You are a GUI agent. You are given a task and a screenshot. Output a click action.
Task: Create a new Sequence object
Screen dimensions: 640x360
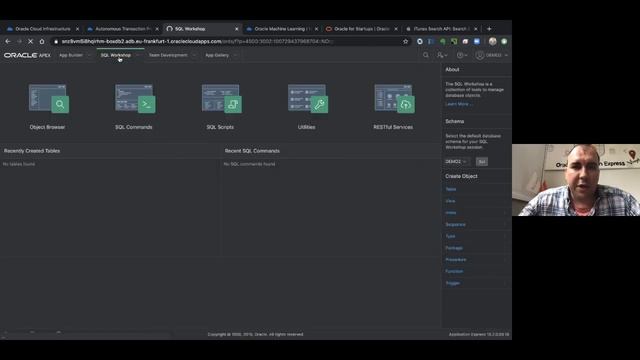[456, 224]
